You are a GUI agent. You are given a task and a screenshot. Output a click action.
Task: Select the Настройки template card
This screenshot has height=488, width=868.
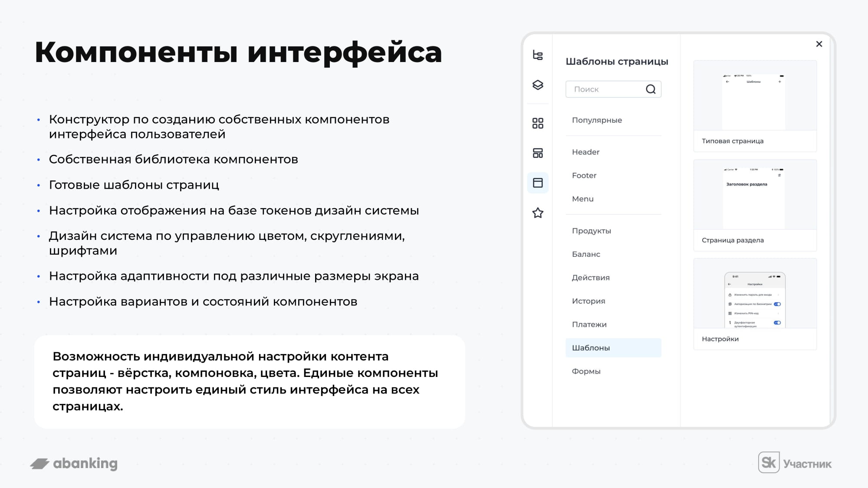tap(755, 304)
